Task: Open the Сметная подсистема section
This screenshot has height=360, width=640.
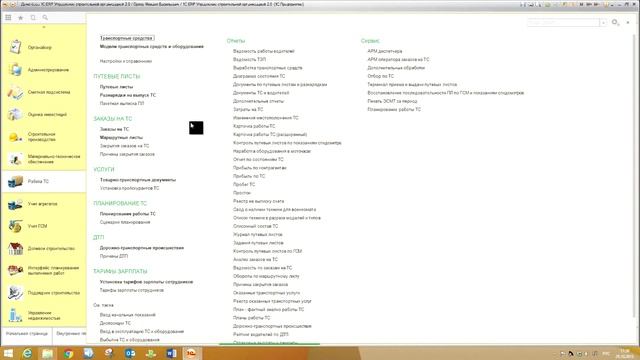Action: (x=43, y=92)
